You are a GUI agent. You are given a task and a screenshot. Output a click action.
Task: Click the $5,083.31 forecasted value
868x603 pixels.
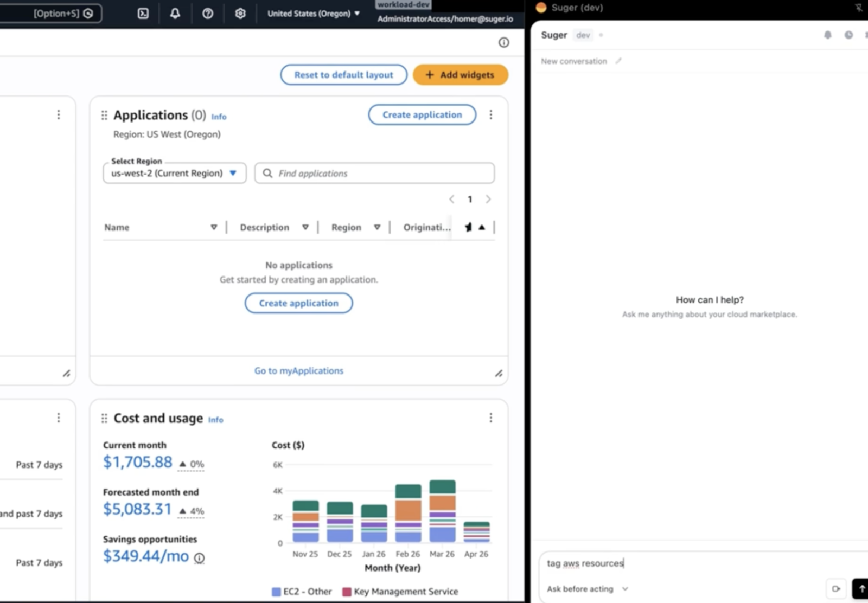[137, 509]
